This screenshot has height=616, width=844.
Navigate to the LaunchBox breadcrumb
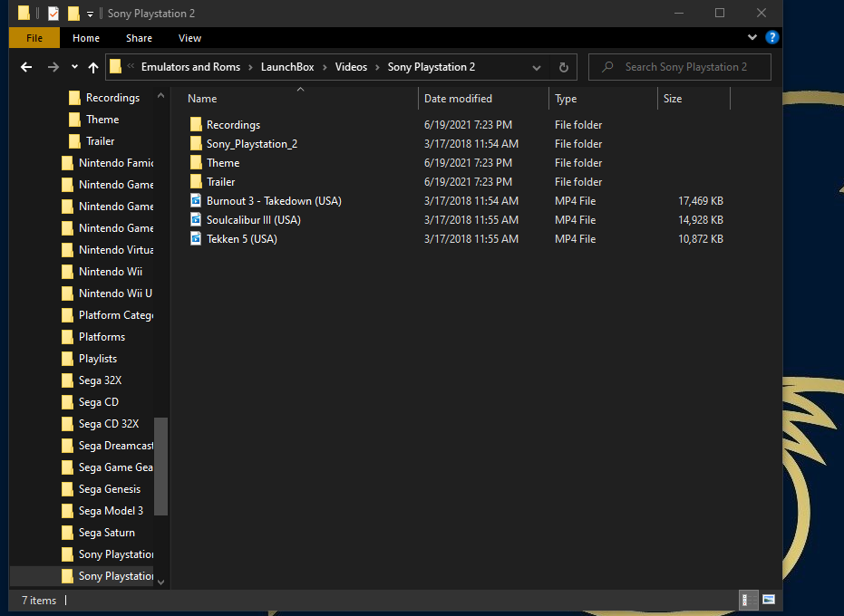pyautogui.click(x=287, y=67)
